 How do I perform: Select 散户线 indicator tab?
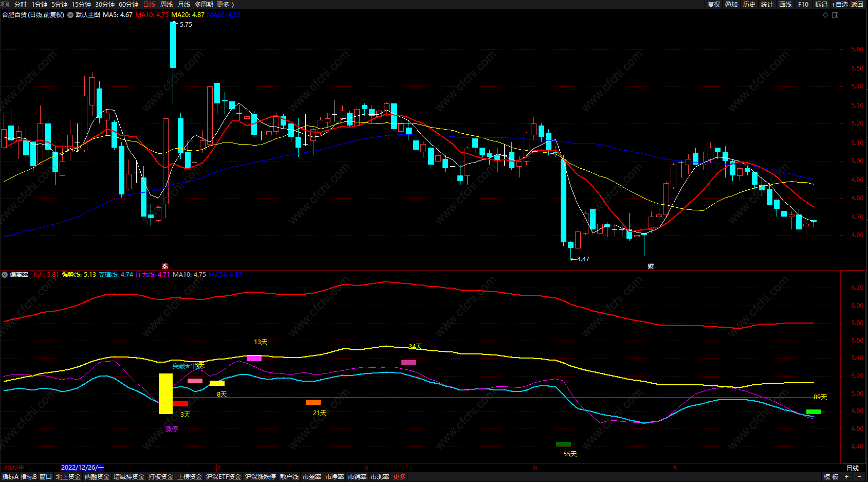tap(289, 477)
